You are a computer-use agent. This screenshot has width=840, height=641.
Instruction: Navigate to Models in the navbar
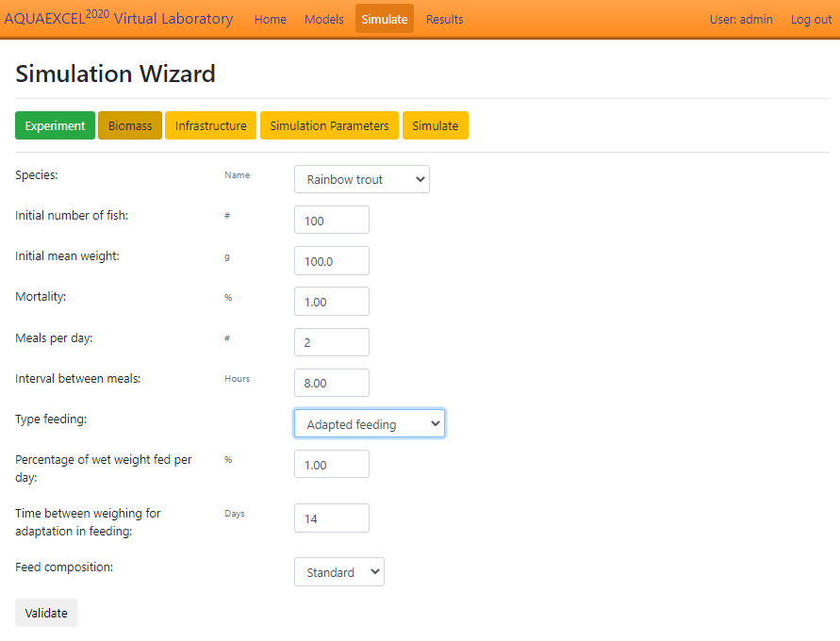coord(323,19)
